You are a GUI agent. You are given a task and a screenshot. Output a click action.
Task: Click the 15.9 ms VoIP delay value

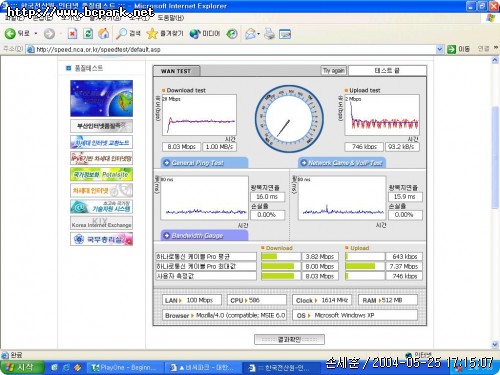coord(405,197)
